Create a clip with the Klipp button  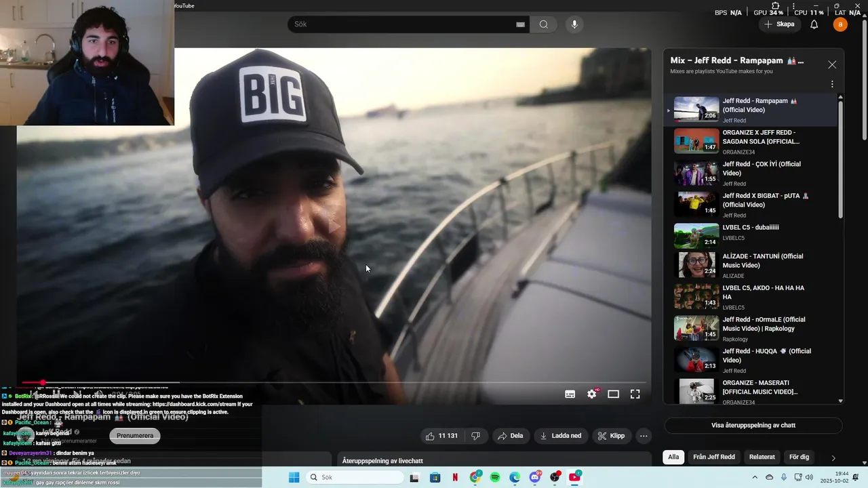611,436
